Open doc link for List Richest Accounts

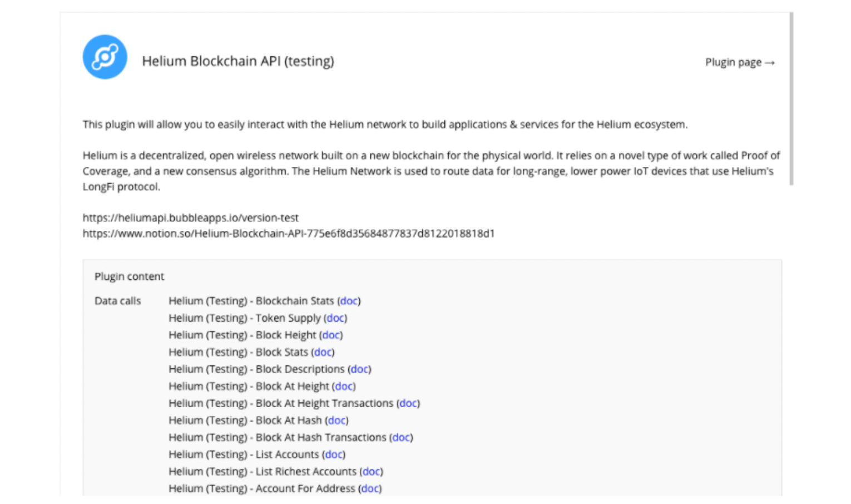372,472
